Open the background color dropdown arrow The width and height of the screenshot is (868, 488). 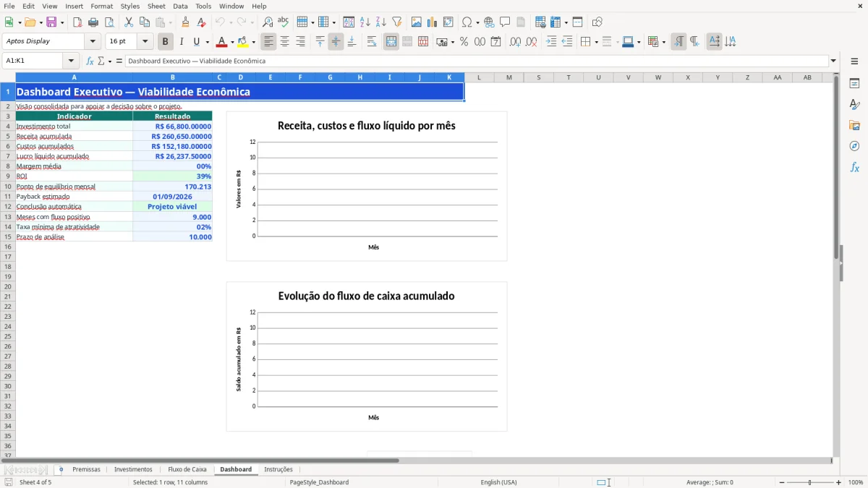253,42
